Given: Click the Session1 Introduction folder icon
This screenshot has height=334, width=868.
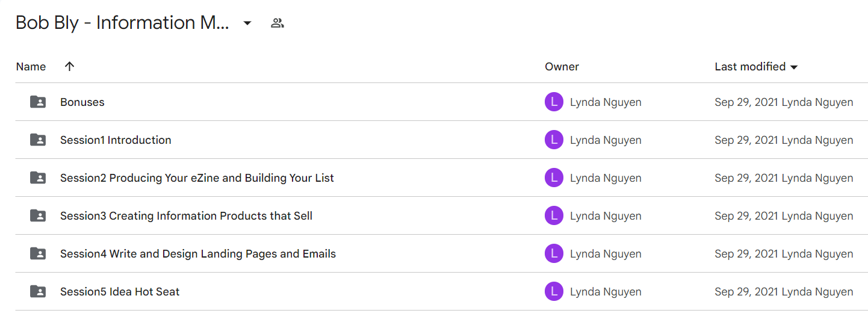Looking at the screenshot, I should pyautogui.click(x=38, y=140).
